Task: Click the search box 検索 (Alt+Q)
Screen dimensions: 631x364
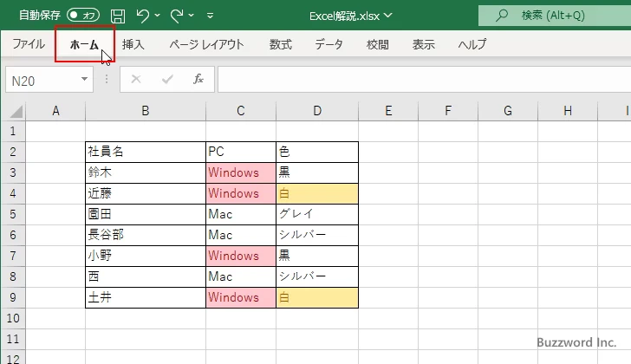Action: click(555, 16)
